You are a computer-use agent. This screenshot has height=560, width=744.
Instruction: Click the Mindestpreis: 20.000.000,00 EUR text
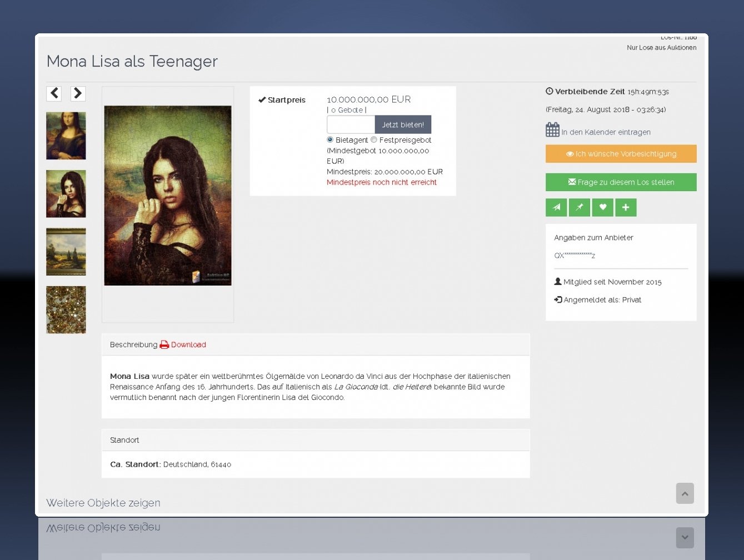tap(385, 172)
